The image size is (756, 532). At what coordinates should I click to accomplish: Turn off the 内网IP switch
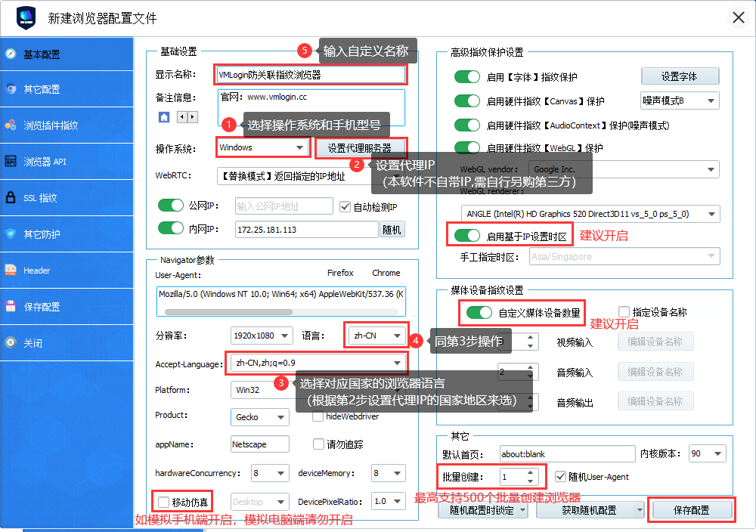coord(171,228)
